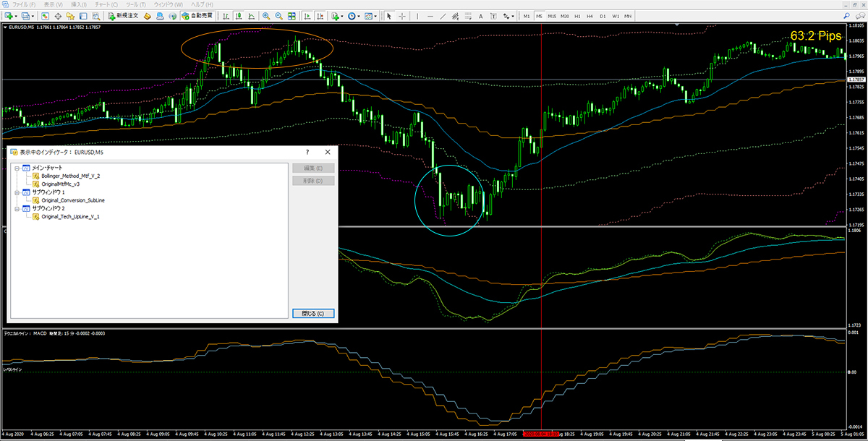Click the 新規注文 new order button
The width and height of the screenshot is (868, 441).
124,15
